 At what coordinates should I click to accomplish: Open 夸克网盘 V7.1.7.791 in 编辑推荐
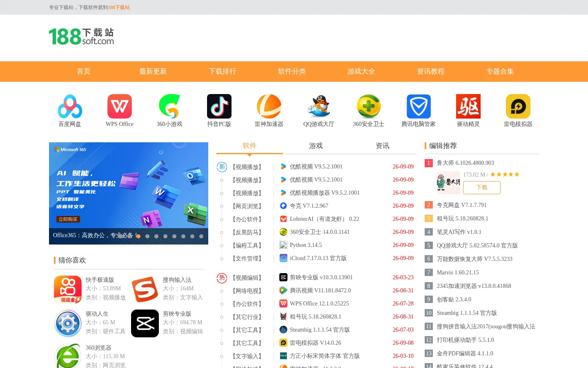[x=462, y=205]
